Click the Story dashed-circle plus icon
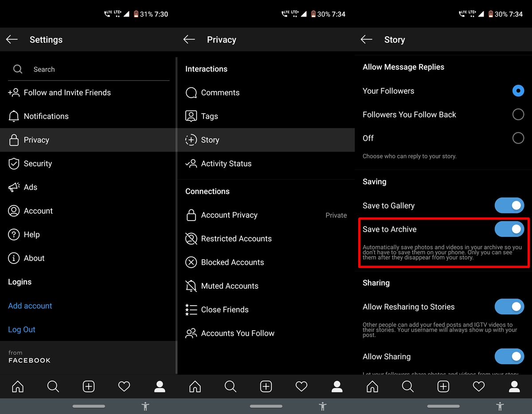 (x=191, y=140)
